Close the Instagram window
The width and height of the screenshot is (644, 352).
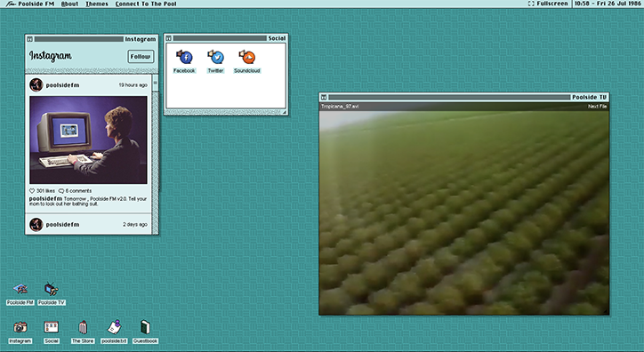[x=30, y=39]
